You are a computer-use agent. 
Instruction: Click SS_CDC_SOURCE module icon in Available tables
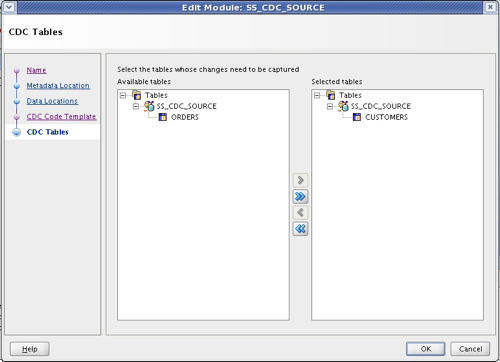(x=149, y=106)
